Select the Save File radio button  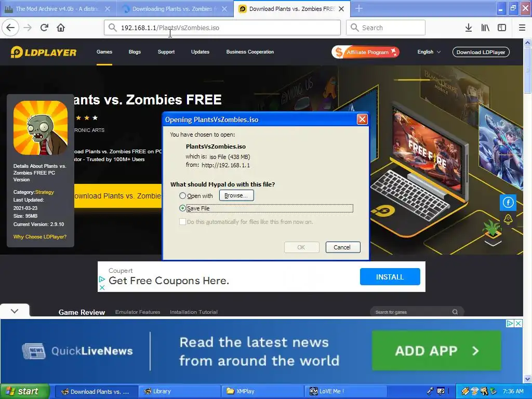pyautogui.click(x=182, y=208)
